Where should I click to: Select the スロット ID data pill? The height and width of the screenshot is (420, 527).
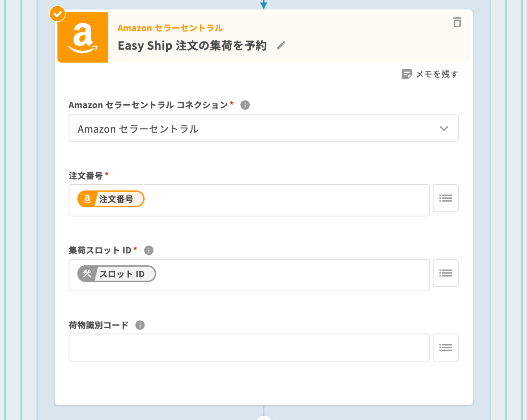click(x=117, y=274)
